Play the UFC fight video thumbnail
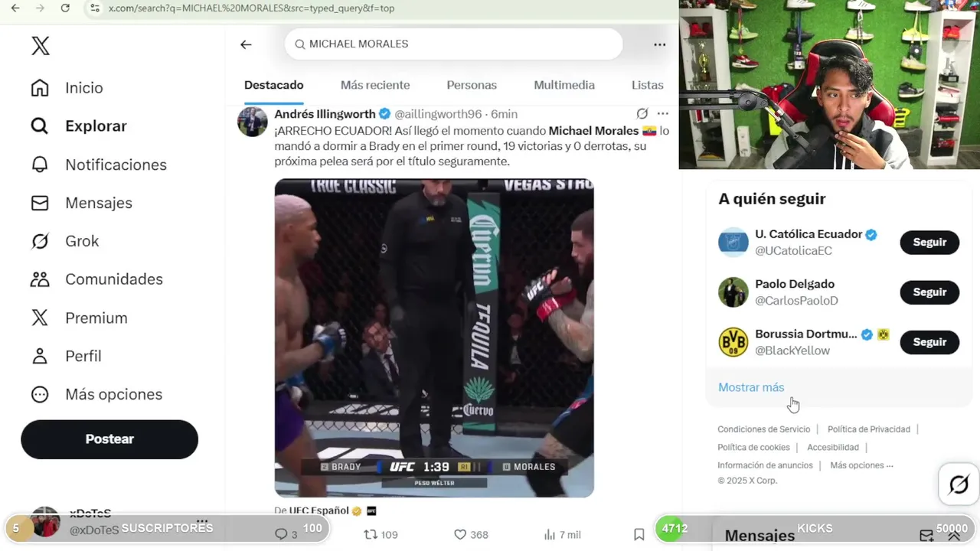 [434, 338]
